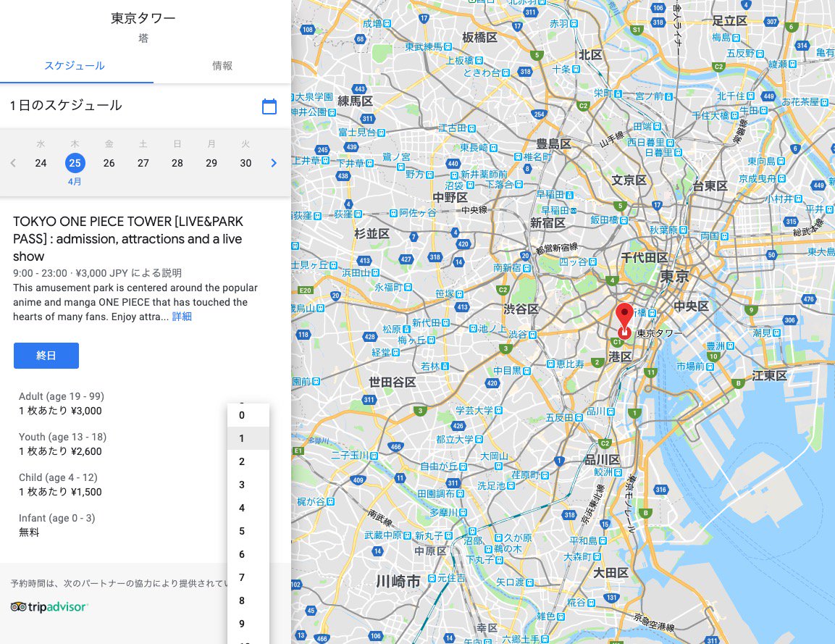Viewport: 835px width, 644px height.
Task: Click 東京タワー heading text
Action: pos(143,18)
